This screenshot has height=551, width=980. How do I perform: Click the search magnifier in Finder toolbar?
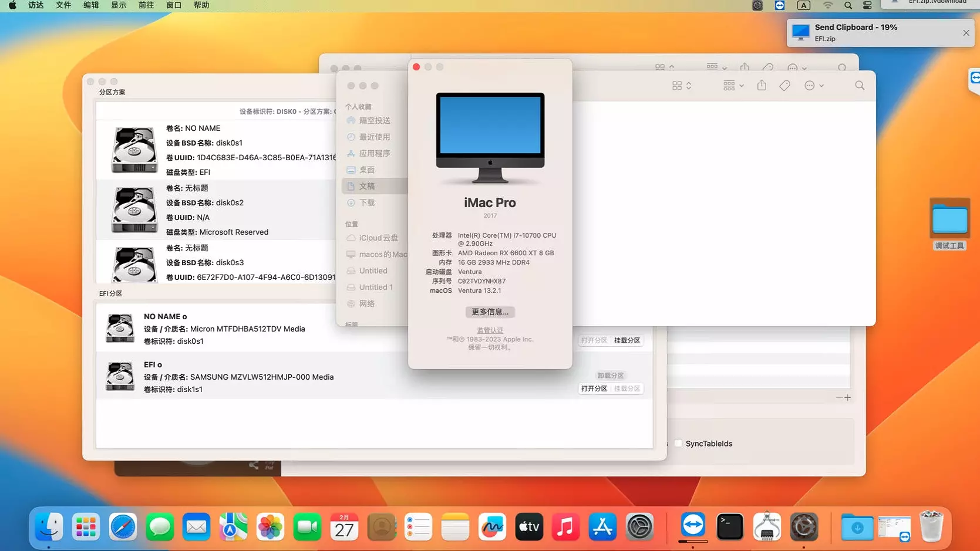coord(860,86)
